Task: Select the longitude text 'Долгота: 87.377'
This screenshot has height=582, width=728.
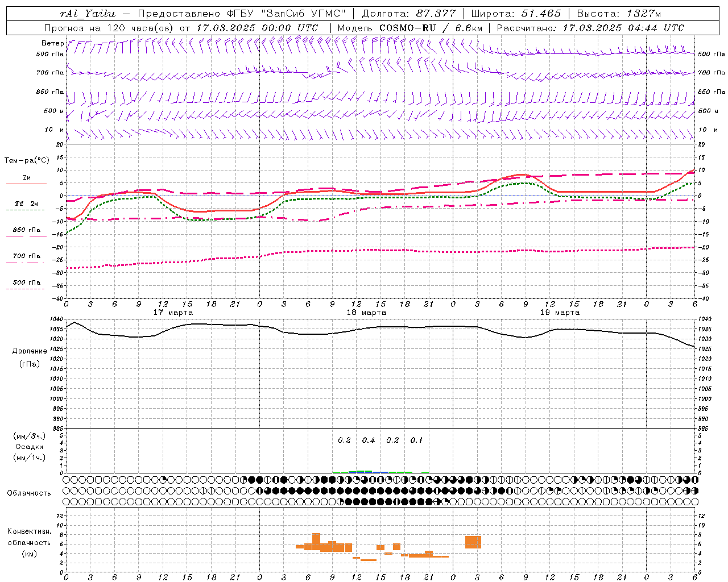Action: point(409,14)
